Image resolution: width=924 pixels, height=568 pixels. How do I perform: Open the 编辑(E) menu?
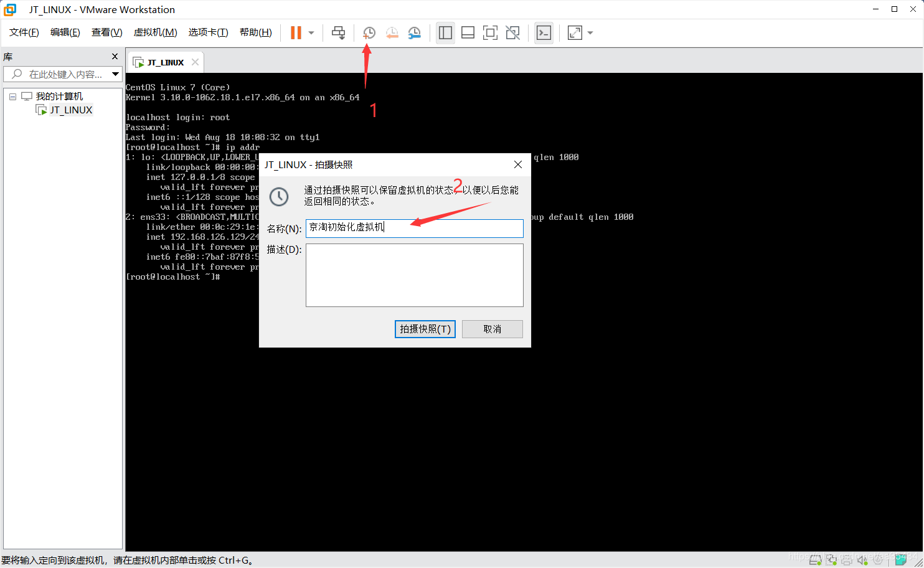(x=65, y=32)
